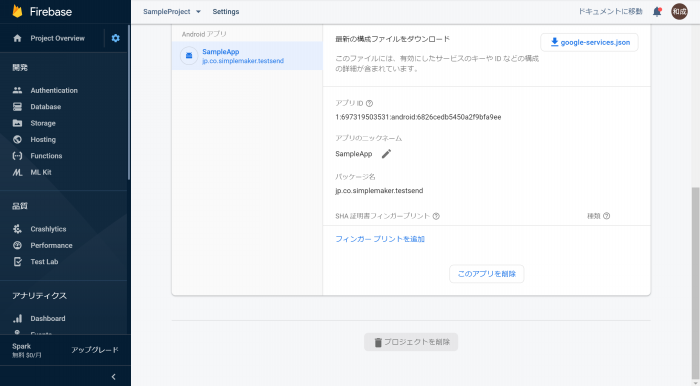Click the 開発 section heading
This screenshot has width=700, height=386.
tap(20, 67)
